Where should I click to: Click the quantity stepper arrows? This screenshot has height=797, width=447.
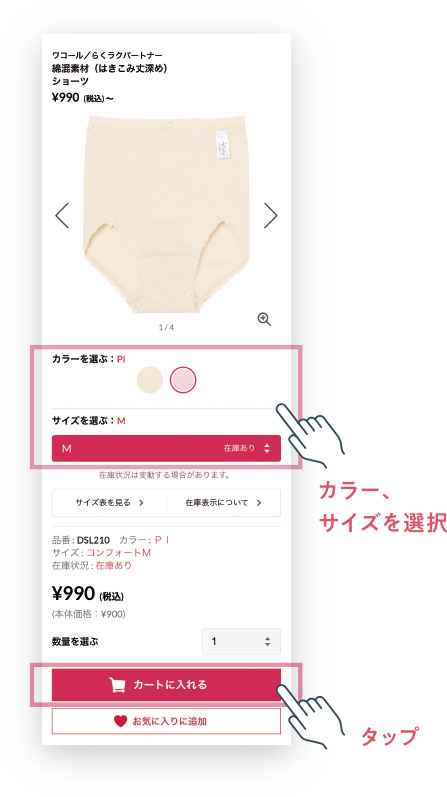pyautogui.click(x=267, y=641)
